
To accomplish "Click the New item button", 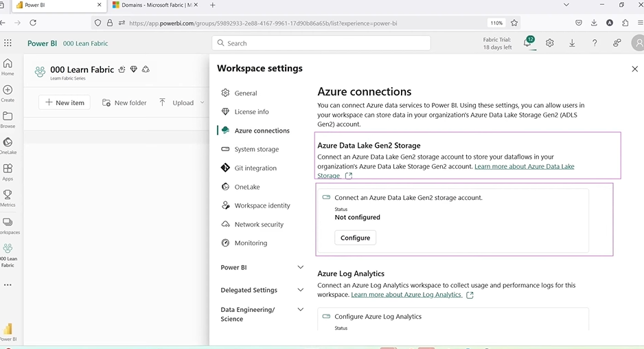I will (x=65, y=102).
